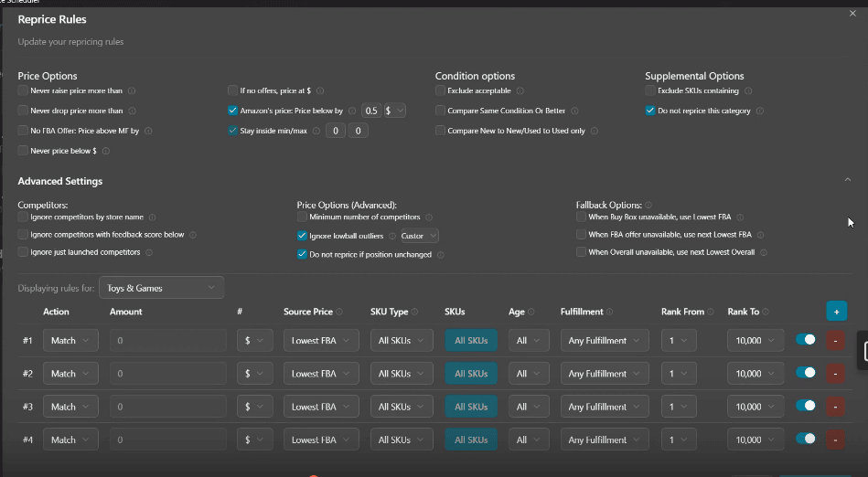
Task: Delete rule #1 with the red minus icon
Action: (835, 341)
